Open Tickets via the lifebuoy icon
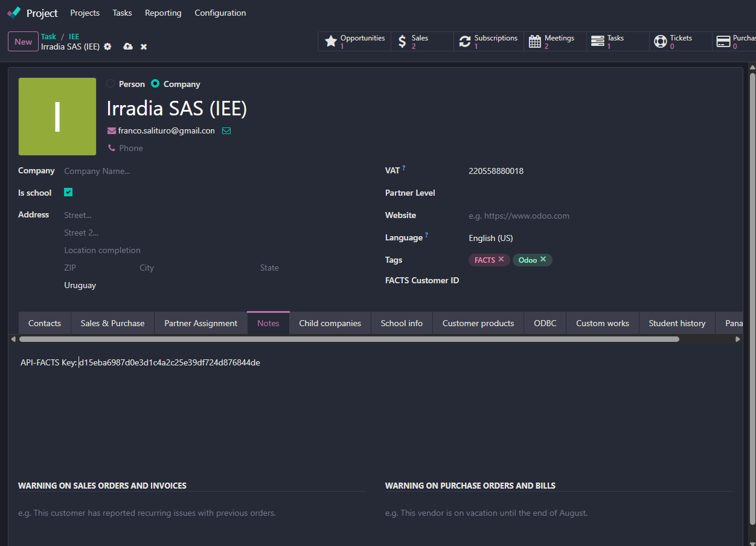 pyautogui.click(x=661, y=41)
